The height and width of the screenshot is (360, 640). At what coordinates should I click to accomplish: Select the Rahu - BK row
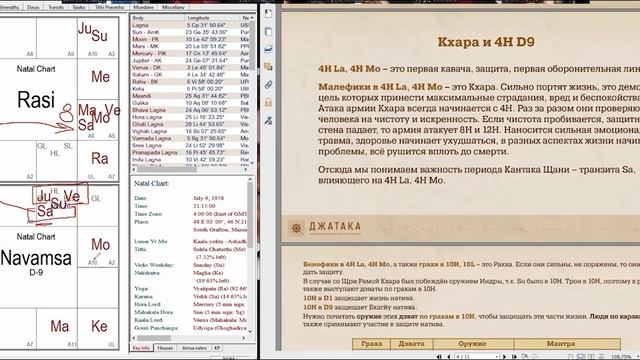pos(190,82)
